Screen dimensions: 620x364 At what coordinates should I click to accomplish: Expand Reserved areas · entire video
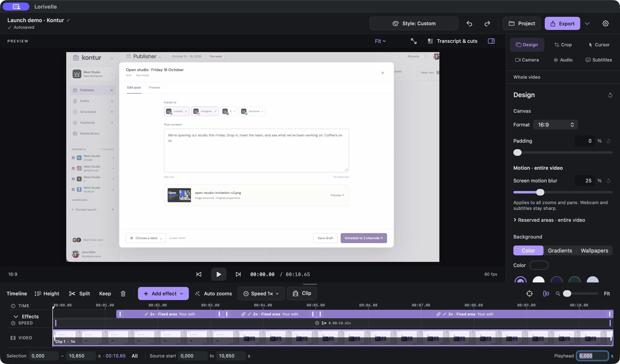click(x=549, y=220)
